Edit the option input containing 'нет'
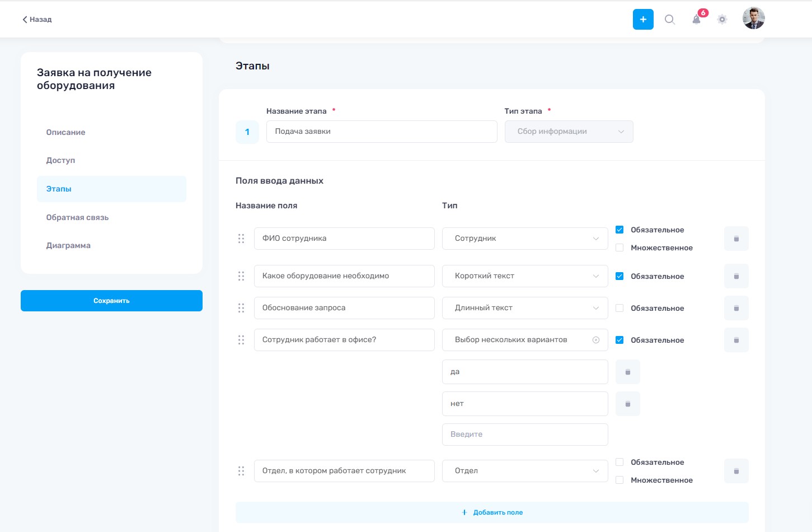This screenshot has width=812, height=532. [x=525, y=404]
